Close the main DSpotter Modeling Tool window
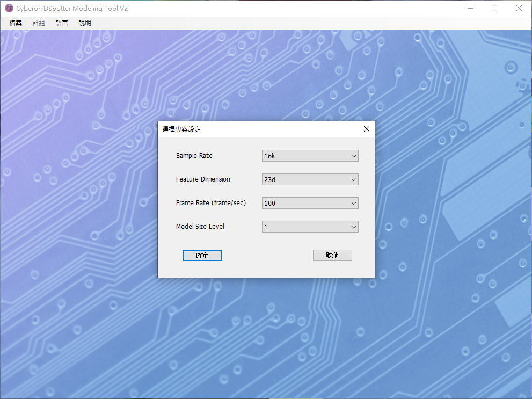Image resolution: width=532 pixels, height=399 pixels. coord(519,9)
